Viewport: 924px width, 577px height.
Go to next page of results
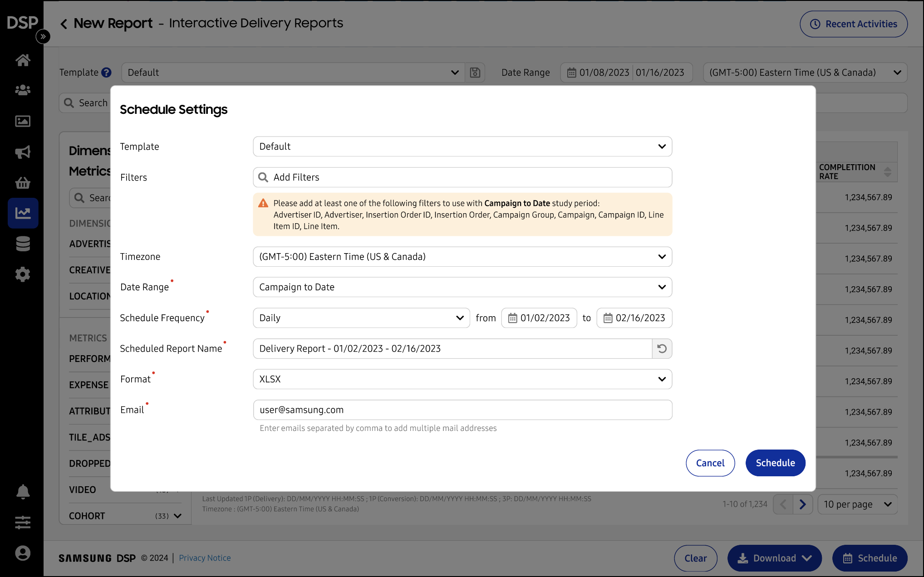[x=802, y=504]
